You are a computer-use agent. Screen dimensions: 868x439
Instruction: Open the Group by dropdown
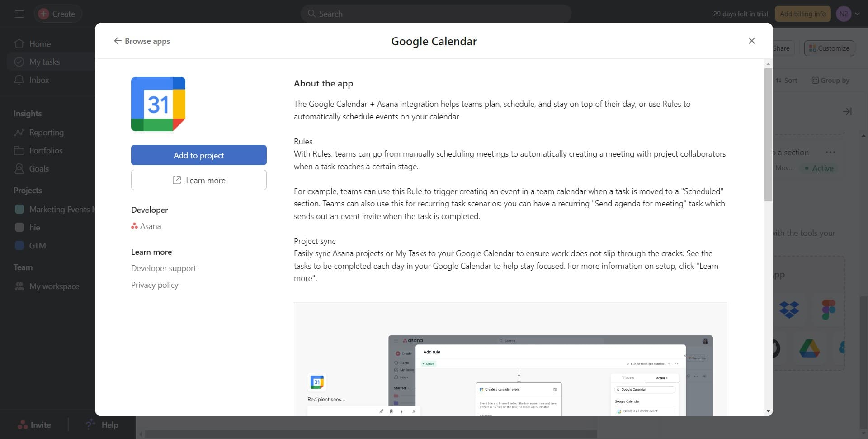830,81
